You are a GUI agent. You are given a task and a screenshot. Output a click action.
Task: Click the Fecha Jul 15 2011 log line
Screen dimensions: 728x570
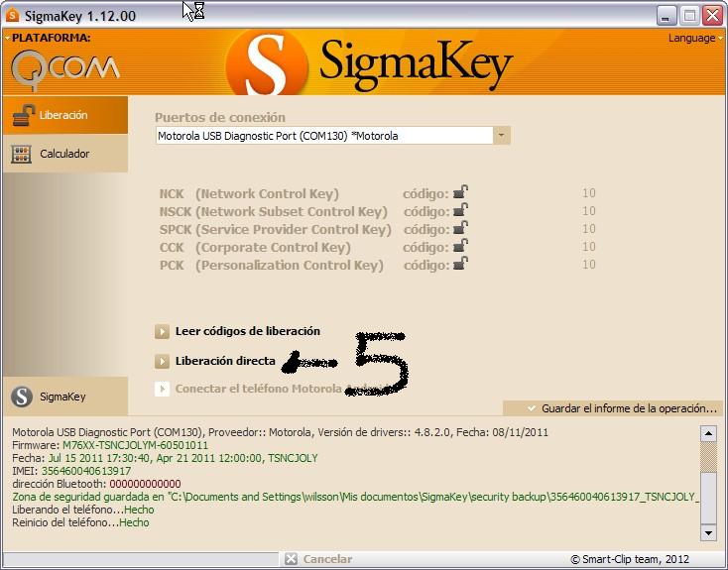(x=165, y=458)
